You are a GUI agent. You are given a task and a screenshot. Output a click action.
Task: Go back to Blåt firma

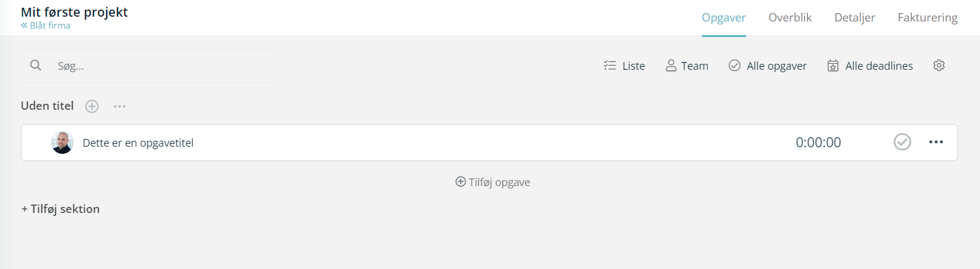tap(45, 26)
